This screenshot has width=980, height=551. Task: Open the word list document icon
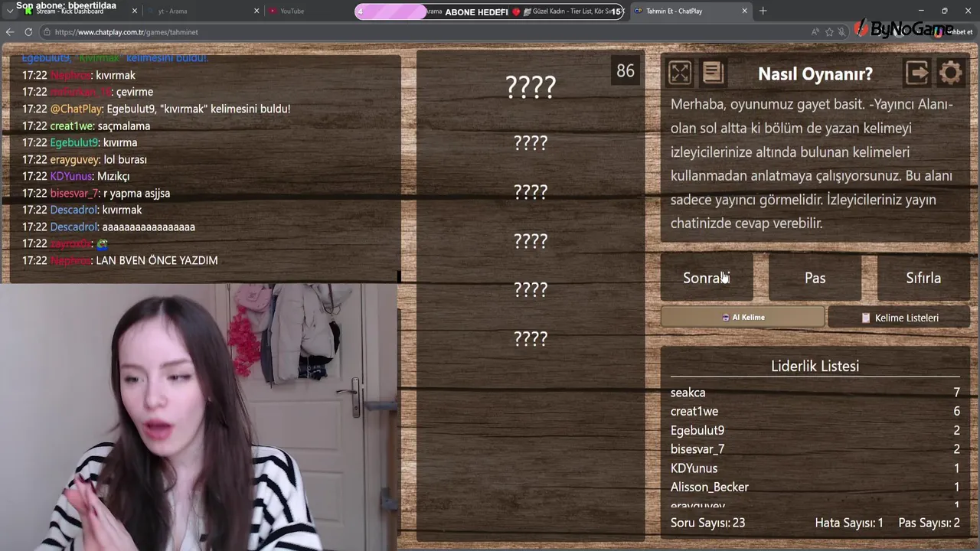point(713,73)
